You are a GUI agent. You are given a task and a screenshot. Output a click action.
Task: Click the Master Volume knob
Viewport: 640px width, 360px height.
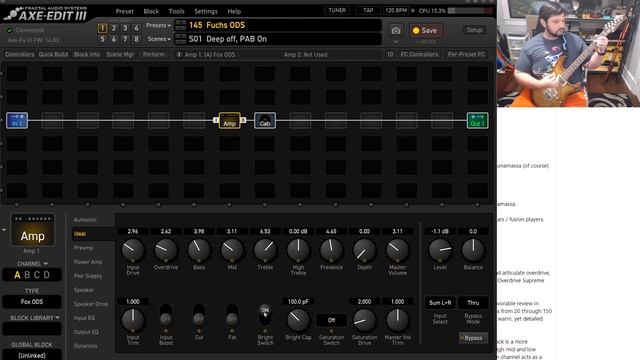[x=397, y=249]
